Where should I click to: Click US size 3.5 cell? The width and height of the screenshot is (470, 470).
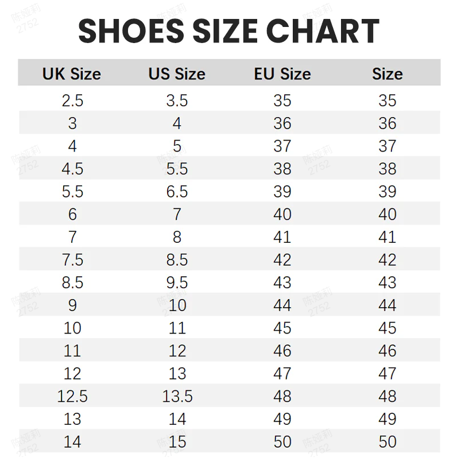tap(177, 100)
